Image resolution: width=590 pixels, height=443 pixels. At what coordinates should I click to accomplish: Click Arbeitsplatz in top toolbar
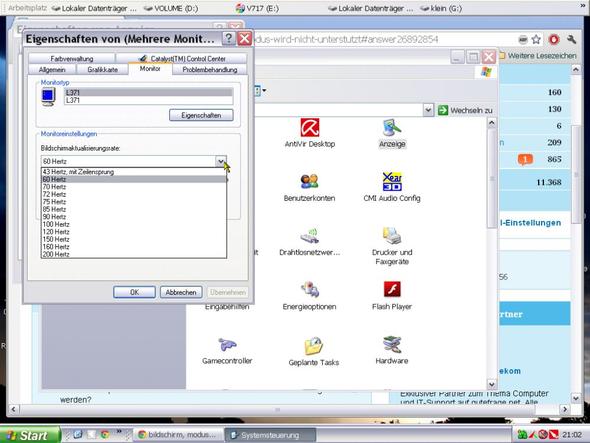pos(27,8)
